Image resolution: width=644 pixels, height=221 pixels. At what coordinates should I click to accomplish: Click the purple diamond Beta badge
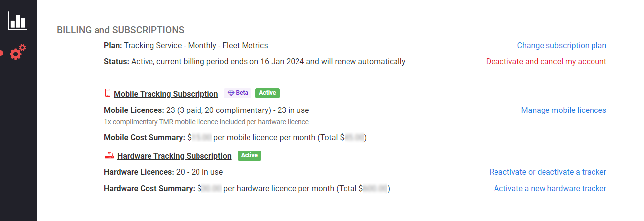click(238, 93)
